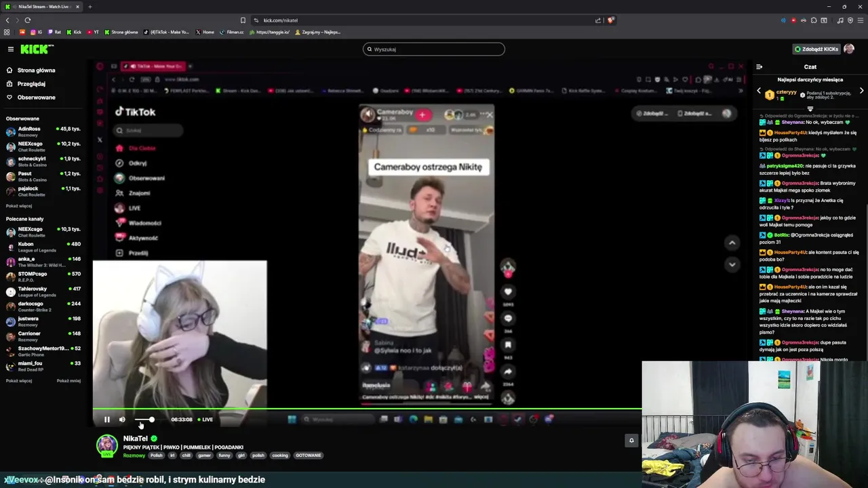Open the Rozmowy category link
This screenshot has width=868, height=488.
[x=134, y=455]
